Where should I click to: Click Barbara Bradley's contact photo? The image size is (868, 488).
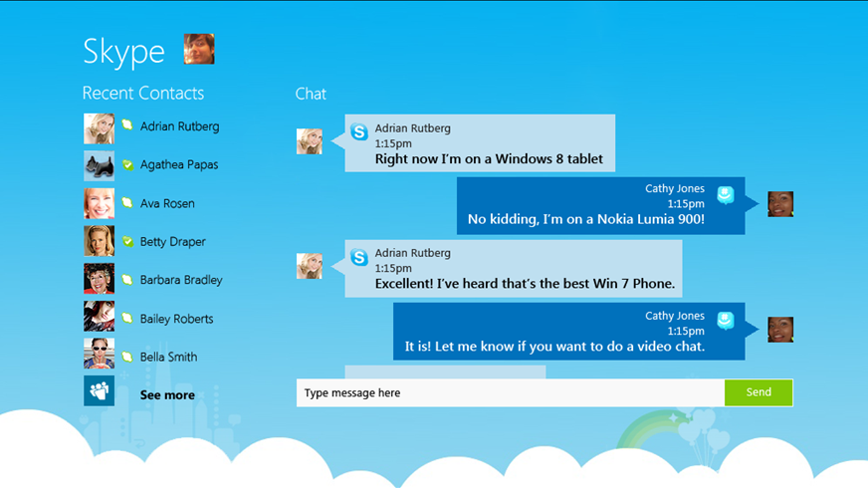click(x=100, y=279)
